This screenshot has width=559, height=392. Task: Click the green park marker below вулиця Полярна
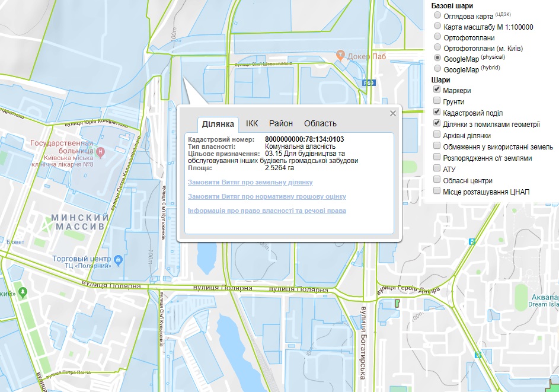[23, 292]
